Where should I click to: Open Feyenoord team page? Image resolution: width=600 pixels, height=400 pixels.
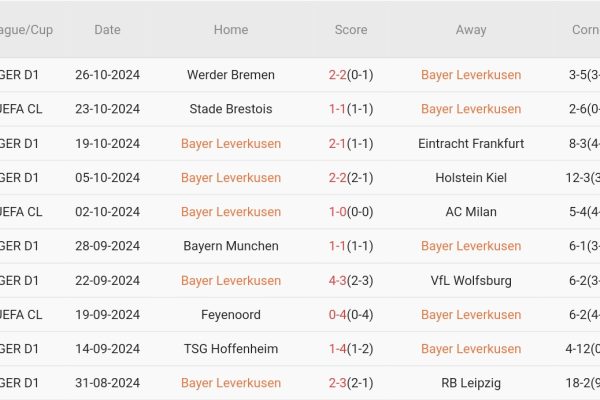[x=231, y=315]
